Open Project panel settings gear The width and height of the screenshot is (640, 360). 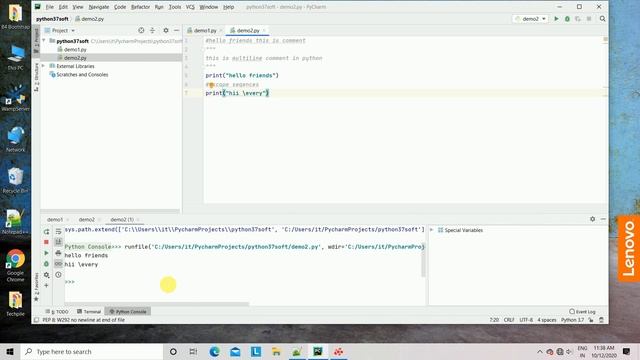(x=166, y=30)
